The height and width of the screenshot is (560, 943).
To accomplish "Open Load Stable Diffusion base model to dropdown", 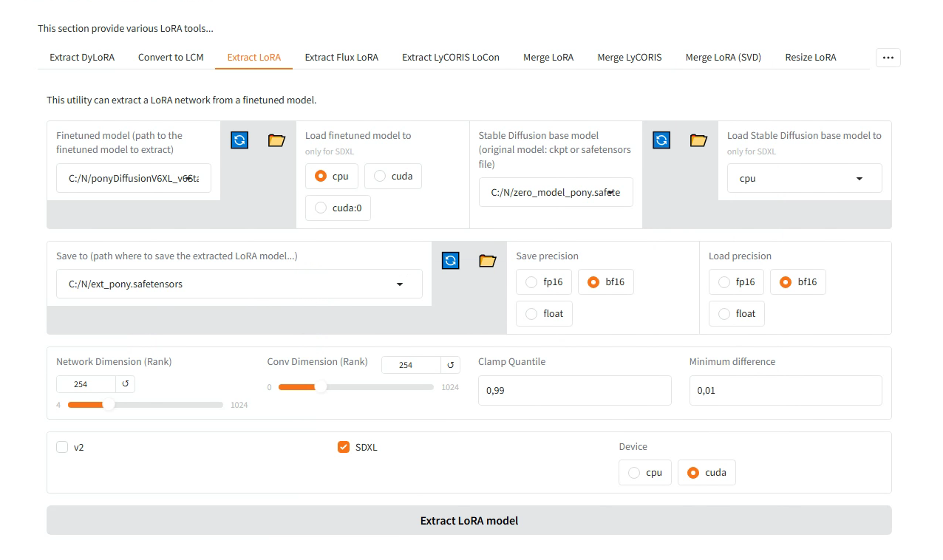I will [x=805, y=178].
